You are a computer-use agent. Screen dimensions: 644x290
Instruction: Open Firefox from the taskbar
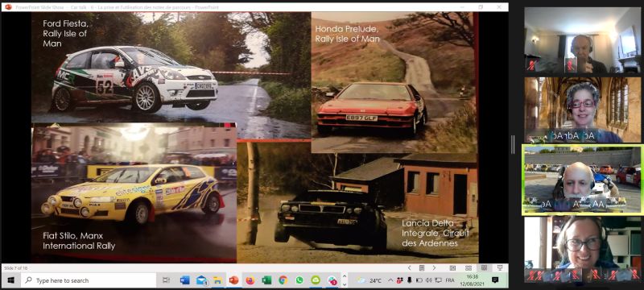[250, 280]
